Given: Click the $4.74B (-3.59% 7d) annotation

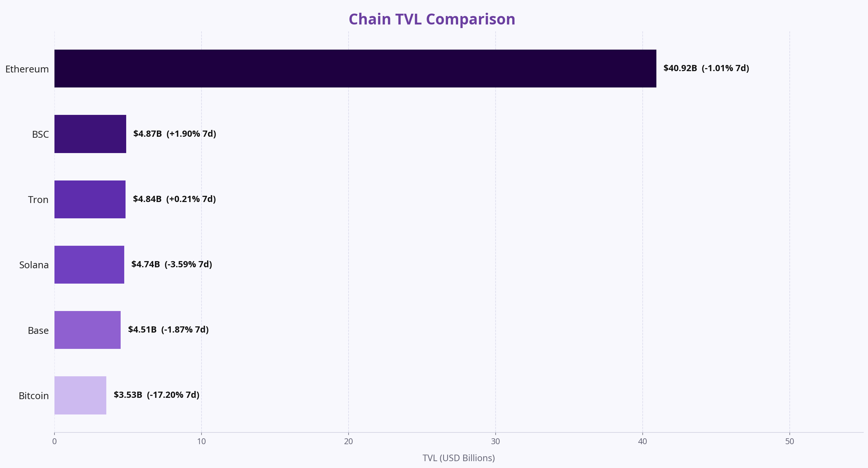Looking at the screenshot, I should pyautogui.click(x=172, y=264).
